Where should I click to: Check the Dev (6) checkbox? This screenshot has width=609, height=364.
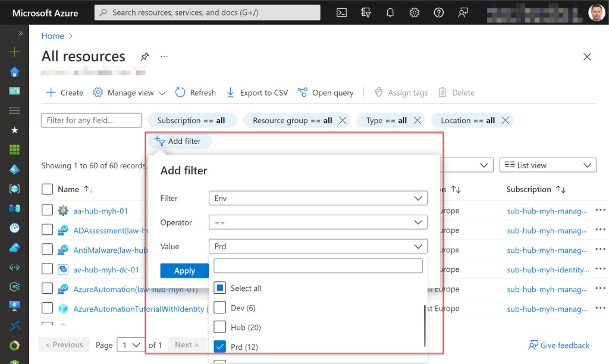coord(220,308)
